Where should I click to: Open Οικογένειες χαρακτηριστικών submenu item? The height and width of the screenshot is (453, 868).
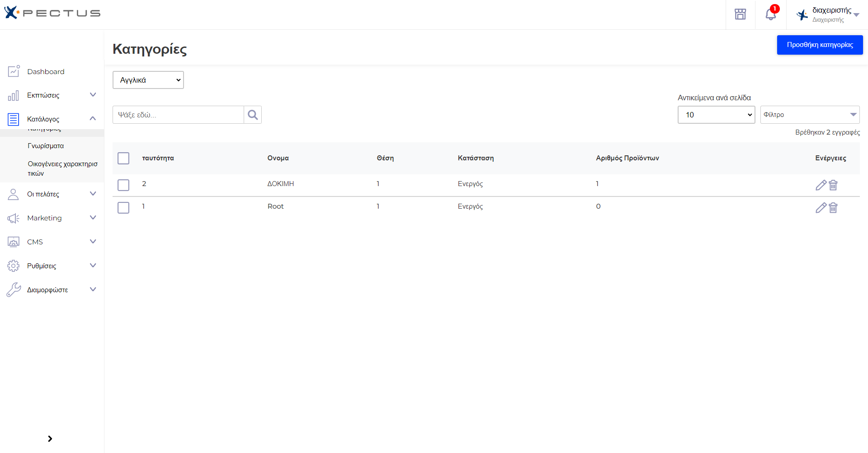coord(62,168)
